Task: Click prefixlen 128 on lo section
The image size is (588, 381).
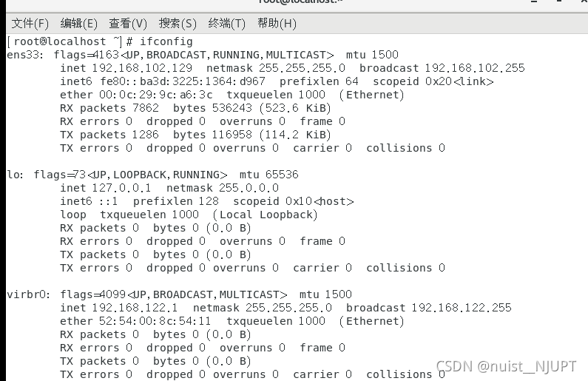Action: click(176, 201)
